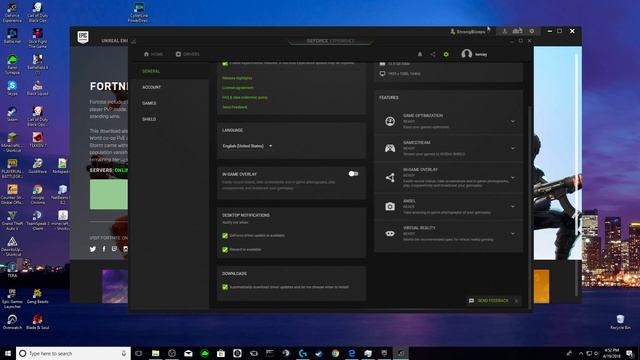Click the Gamestream controller icon
Screen dimensions: 640x360
point(390,148)
